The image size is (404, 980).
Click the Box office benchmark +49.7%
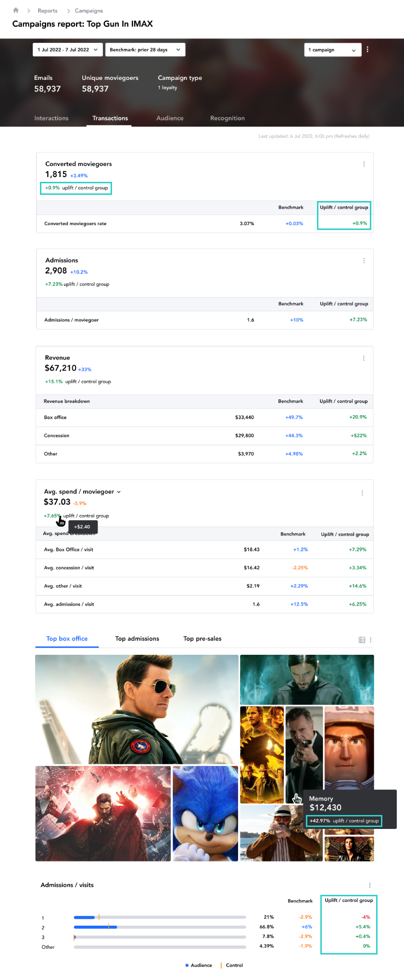294,418
